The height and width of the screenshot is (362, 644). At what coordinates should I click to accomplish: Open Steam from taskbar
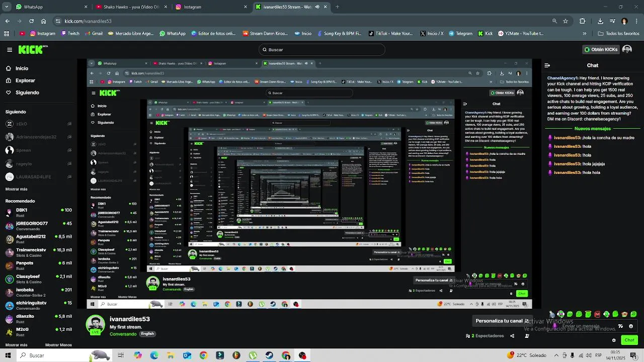tap(270, 355)
